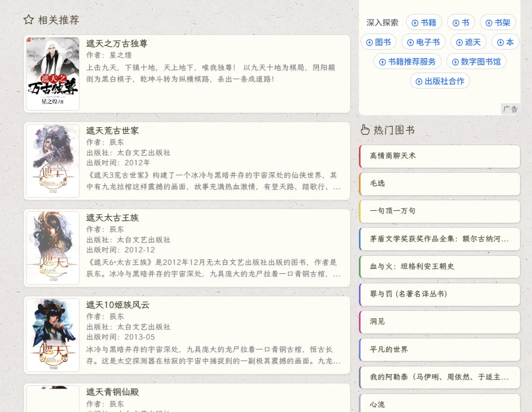Click the 遮天10姬族风云 description text
Screen dimensions: 532x412
click(213, 355)
